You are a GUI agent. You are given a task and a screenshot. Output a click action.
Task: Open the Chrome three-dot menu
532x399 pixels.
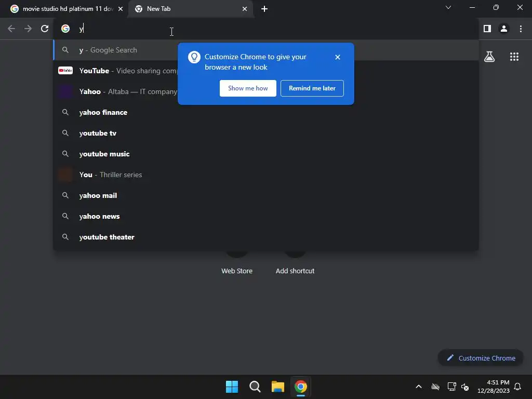pyautogui.click(x=521, y=29)
